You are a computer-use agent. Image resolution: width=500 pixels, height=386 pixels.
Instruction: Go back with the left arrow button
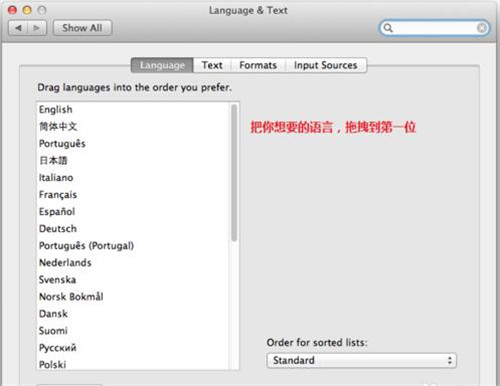tap(18, 28)
